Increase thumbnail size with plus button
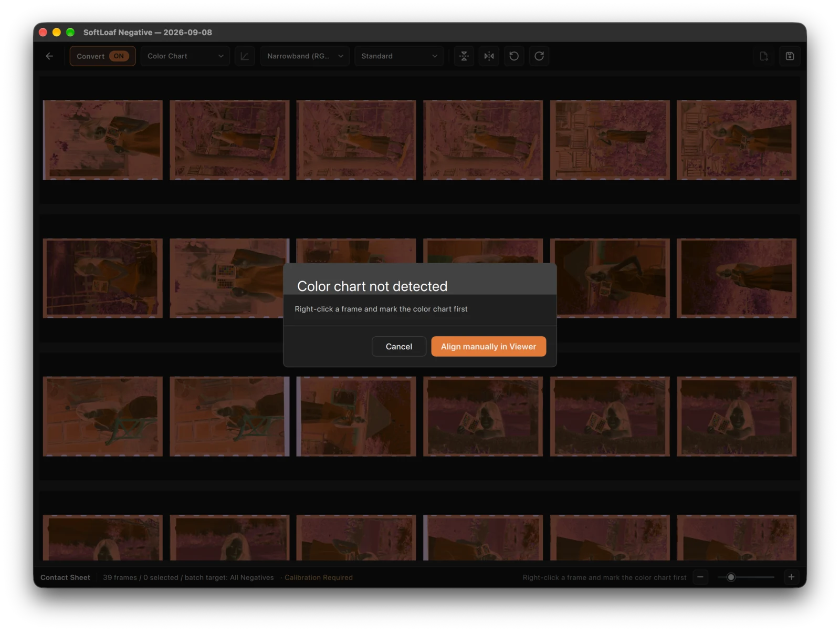This screenshot has width=840, height=632. 791,577
